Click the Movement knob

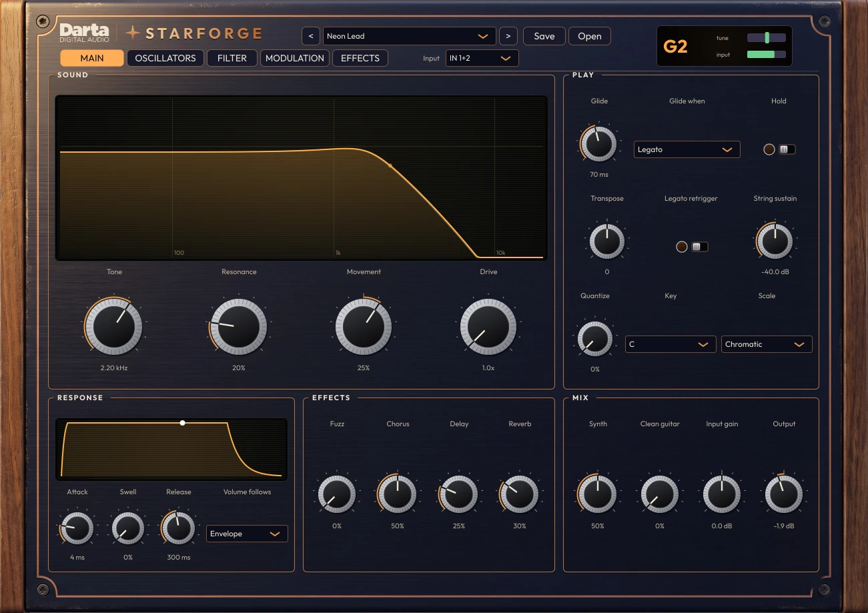[364, 326]
